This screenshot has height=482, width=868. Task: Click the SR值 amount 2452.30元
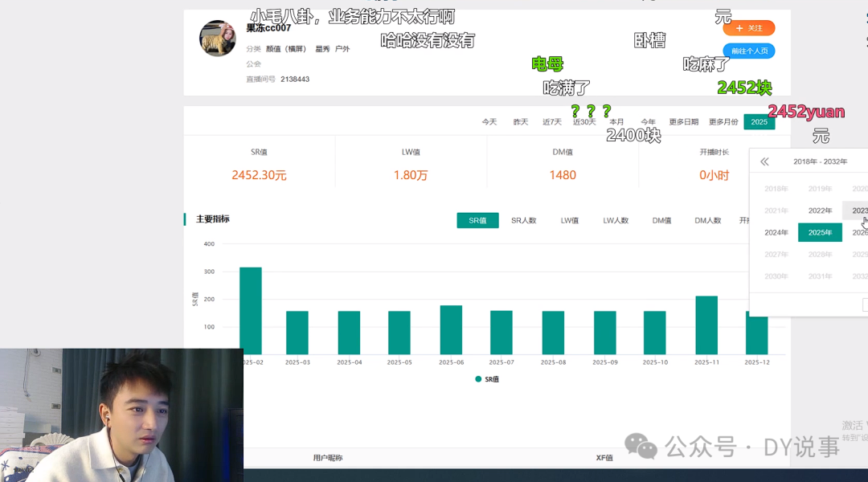259,175
